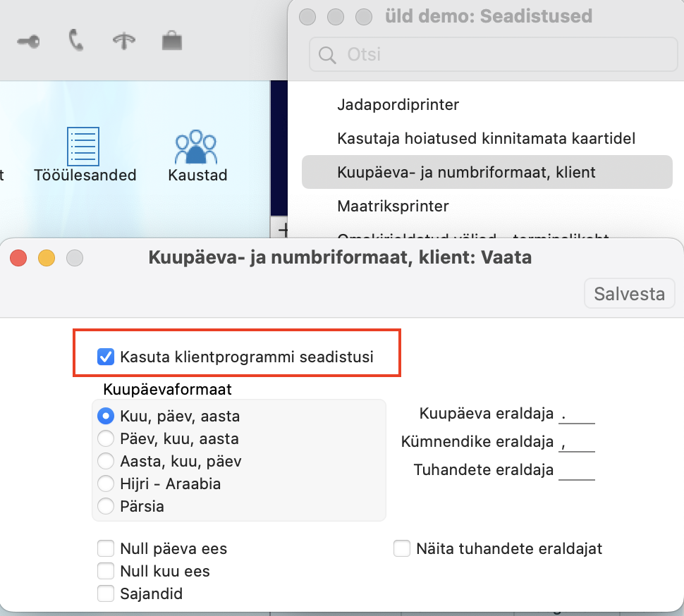Click the phone handset toolbar icon

(75, 41)
